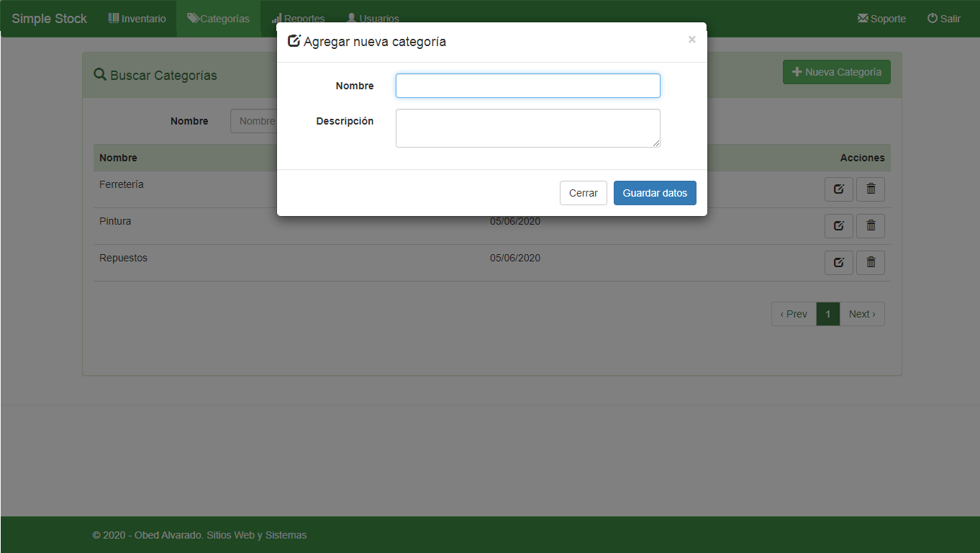The image size is (980, 553).
Task: Click the edit icon in the modal title
Action: coord(294,41)
